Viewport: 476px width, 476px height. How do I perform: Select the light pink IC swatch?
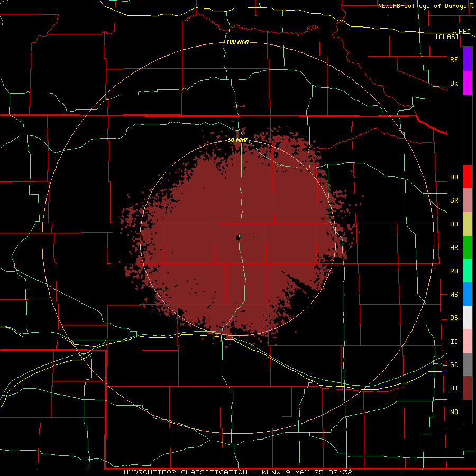(x=467, y=341)
